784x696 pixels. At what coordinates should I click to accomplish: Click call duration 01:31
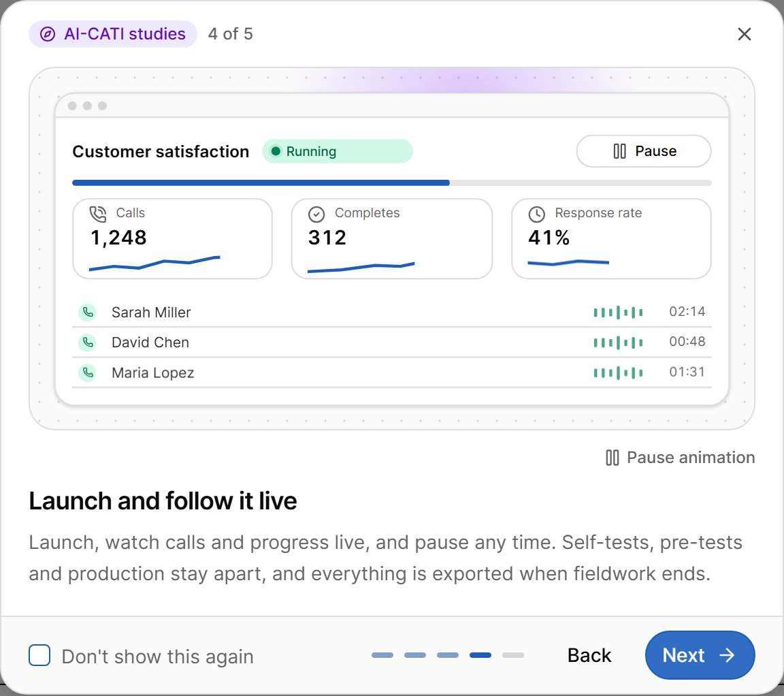687,373
